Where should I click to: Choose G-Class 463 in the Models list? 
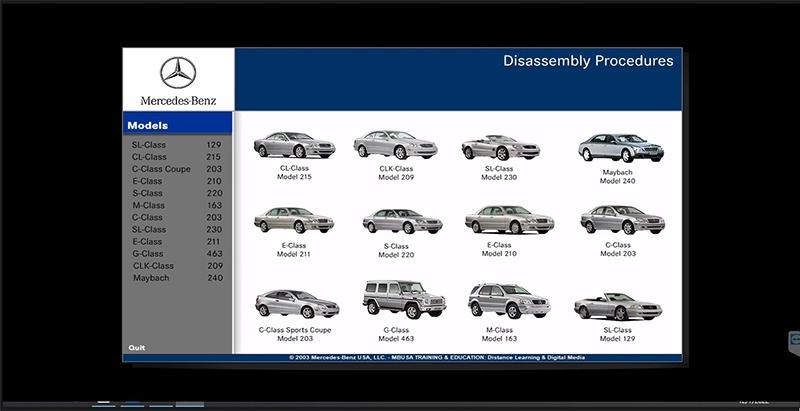click(177, 253)
